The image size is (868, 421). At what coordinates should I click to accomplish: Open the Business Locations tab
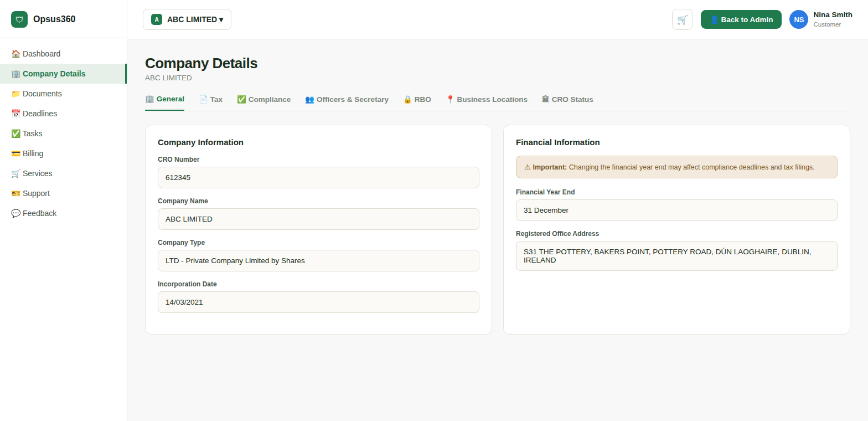point(487,100)
